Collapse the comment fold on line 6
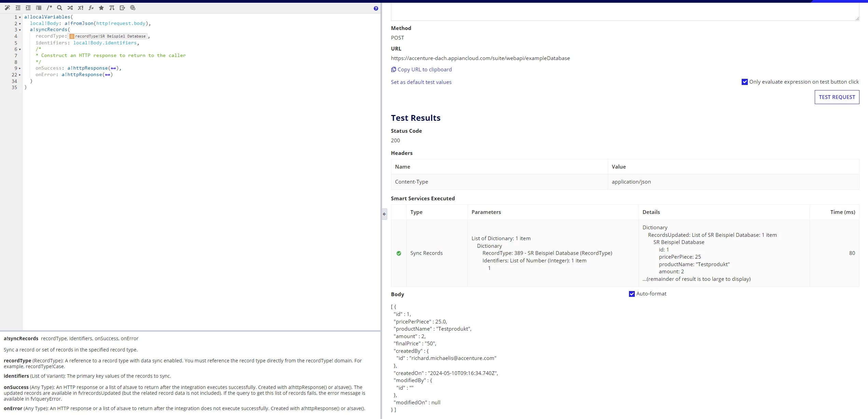 point(20,49)
